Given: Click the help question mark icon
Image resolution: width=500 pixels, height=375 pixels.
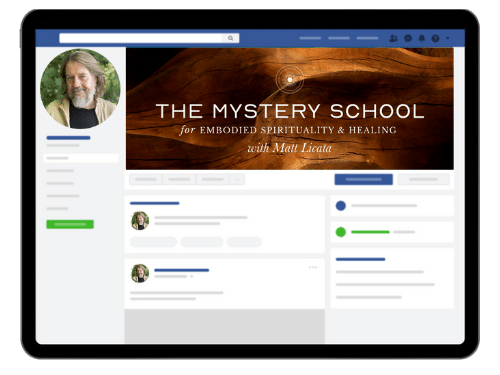Looking at the screenshot, I should click(x=435, y=38).
